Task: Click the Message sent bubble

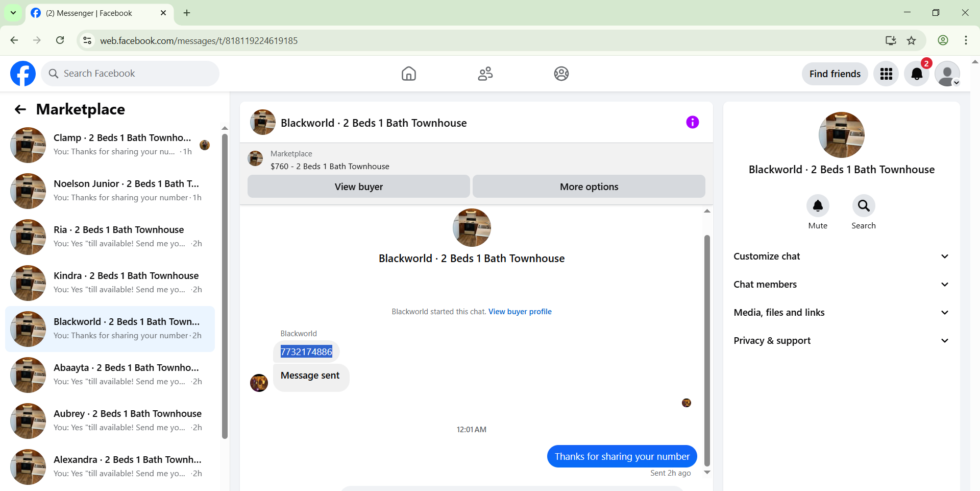Action: coord(311,378)
